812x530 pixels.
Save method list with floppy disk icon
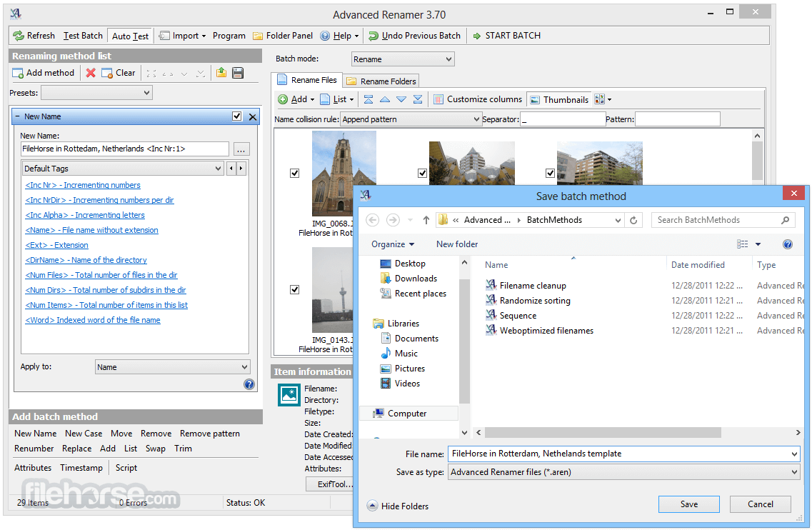(x=238, y=73)
